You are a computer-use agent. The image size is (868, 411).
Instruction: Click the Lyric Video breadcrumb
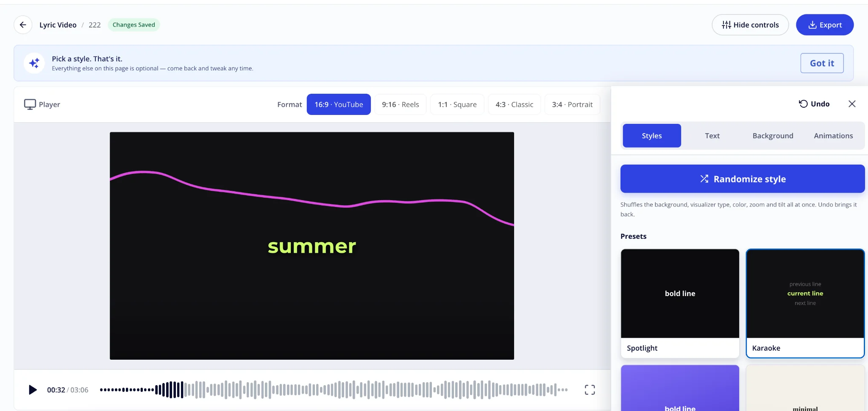pyautogui.click(x=58, y=25)
